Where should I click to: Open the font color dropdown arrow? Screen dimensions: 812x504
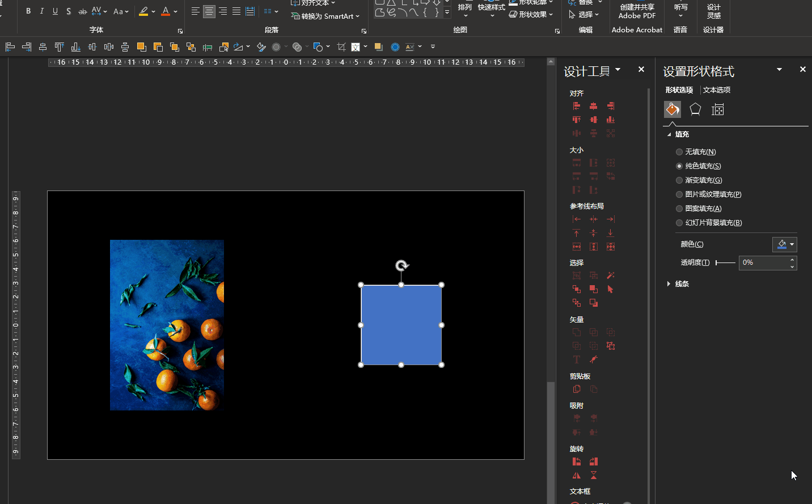pyautogui.click(x=176, y=11)
